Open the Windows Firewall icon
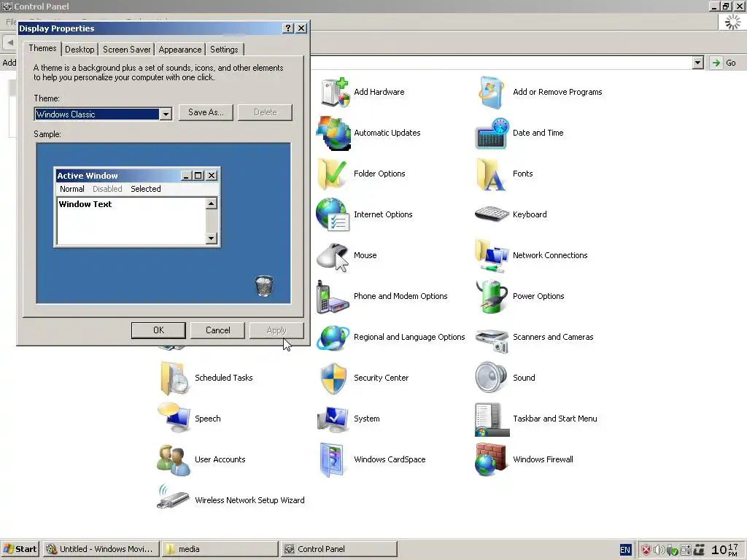The height and width of the screenshot is (560, 747). coord(491,459)
